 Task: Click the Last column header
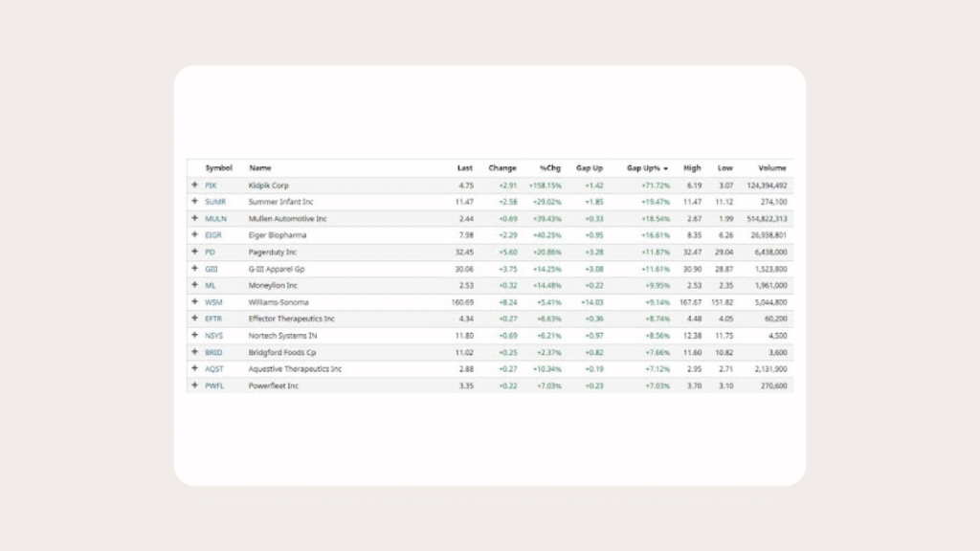click(465, 168)
